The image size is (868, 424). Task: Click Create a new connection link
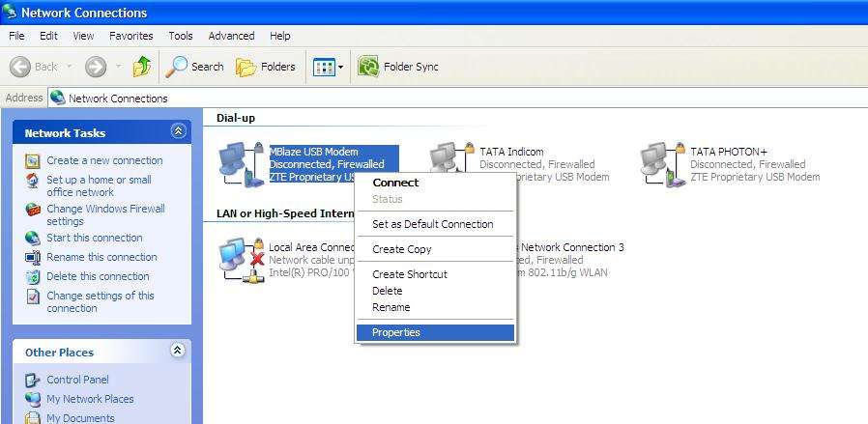tap(104, 160)
